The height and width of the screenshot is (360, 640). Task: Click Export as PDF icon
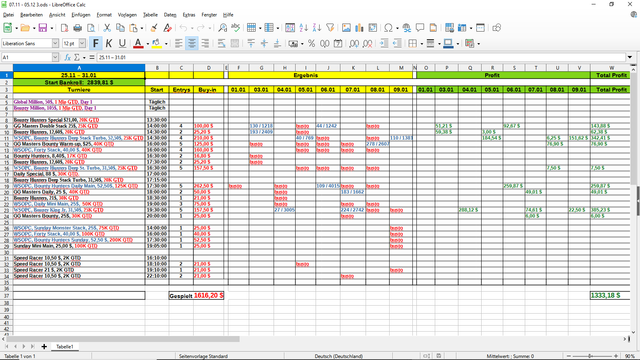[64, 28]
